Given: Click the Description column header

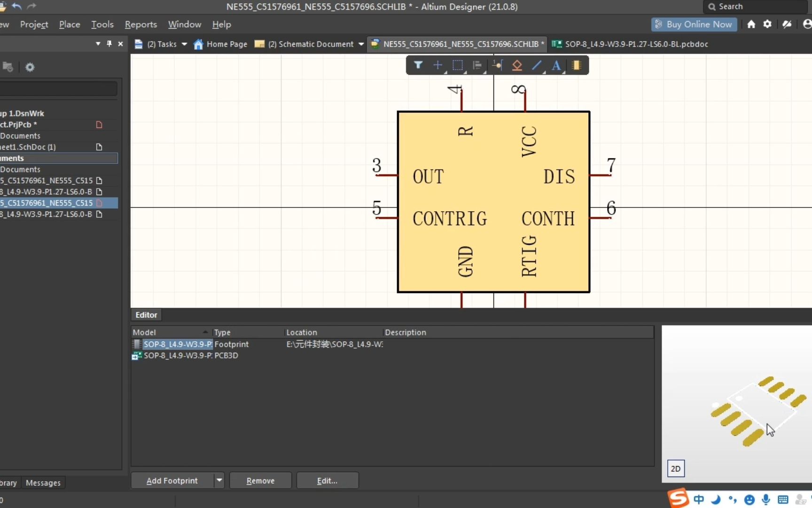Looking at the screenshot, I should [518, 332].
